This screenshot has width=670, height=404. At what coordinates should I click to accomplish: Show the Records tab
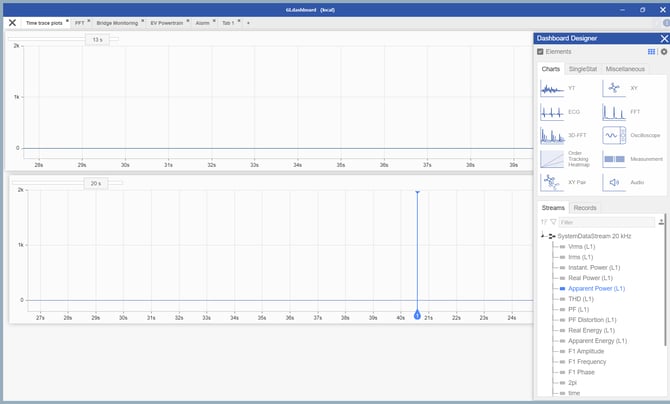point(585,208)
